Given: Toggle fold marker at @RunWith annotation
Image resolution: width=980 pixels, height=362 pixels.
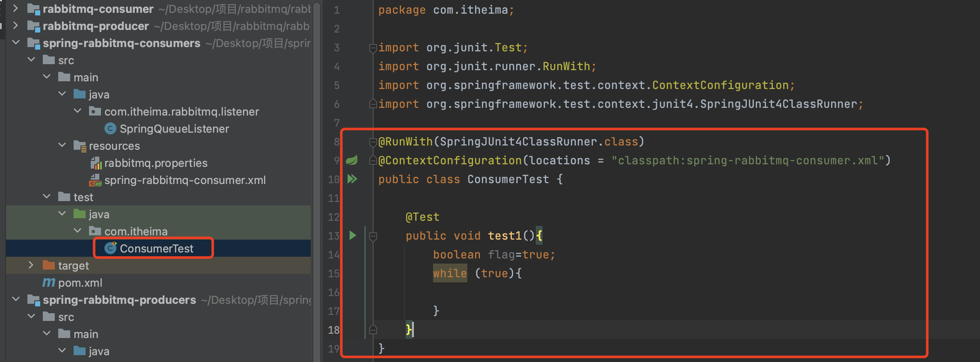Looking at the screenshot, I should (x=373, y=142).
